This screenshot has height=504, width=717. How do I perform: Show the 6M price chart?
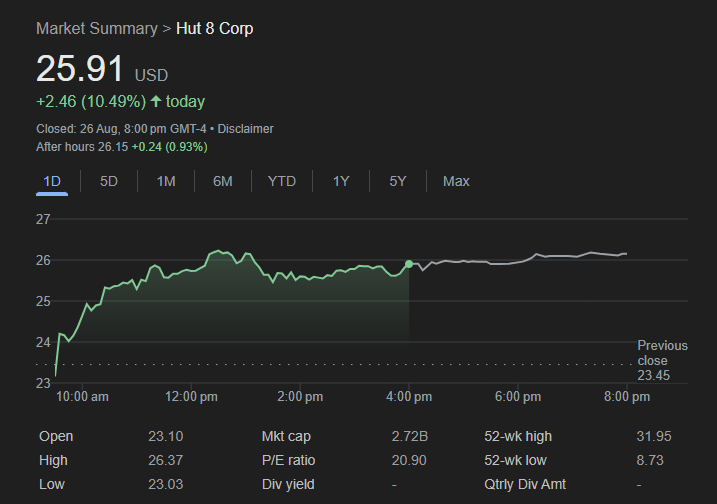point(222,181)
